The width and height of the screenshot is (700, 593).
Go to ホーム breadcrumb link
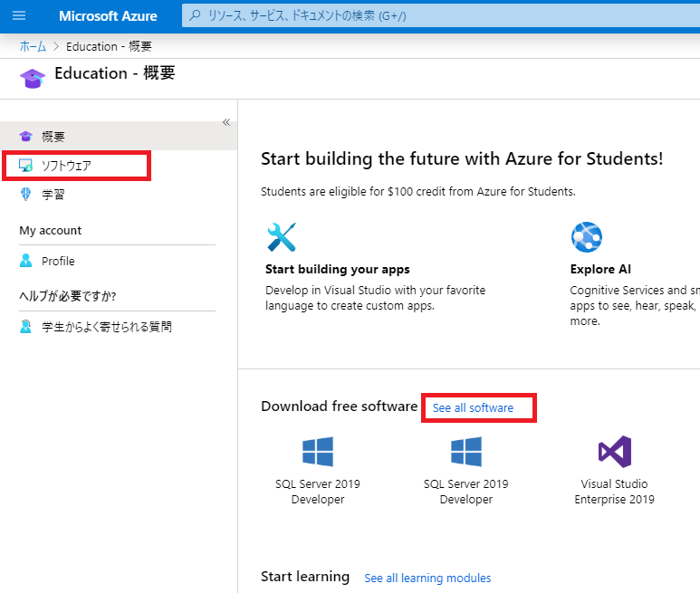[33, 46]
